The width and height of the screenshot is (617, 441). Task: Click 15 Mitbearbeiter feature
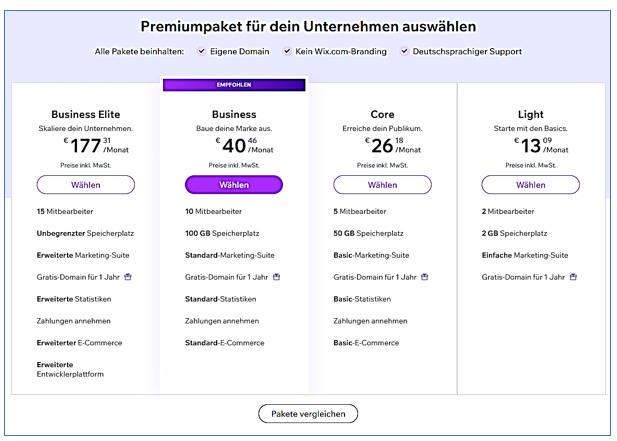65,211
